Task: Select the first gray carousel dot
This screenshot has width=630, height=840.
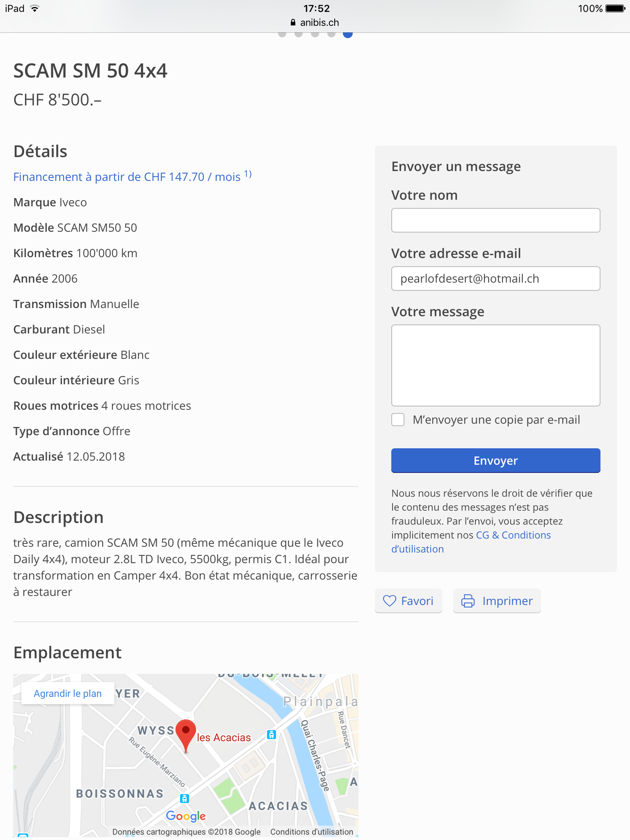Action: pos(282,34)
